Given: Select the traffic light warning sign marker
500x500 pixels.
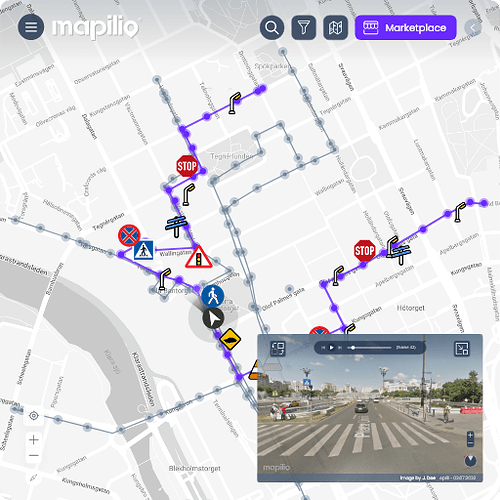Looking at the screenshot, I should pyautogui.click(x=199, y=257).
